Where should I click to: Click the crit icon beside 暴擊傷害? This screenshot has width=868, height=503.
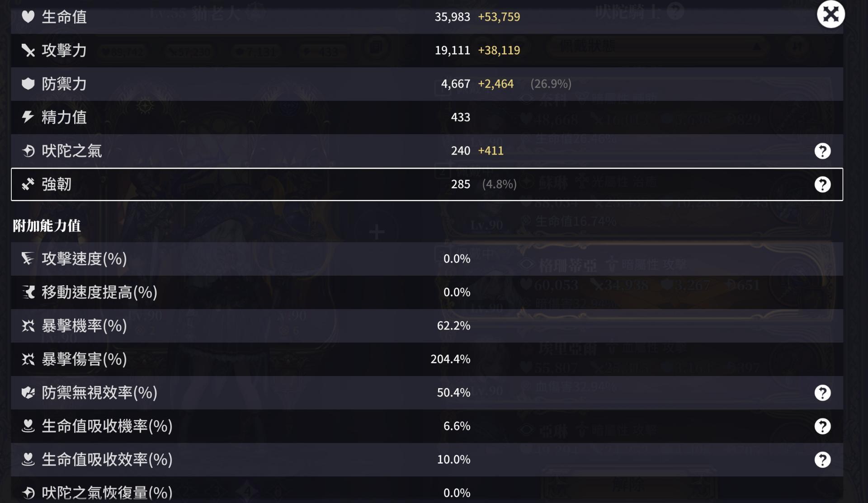point(28,359)
